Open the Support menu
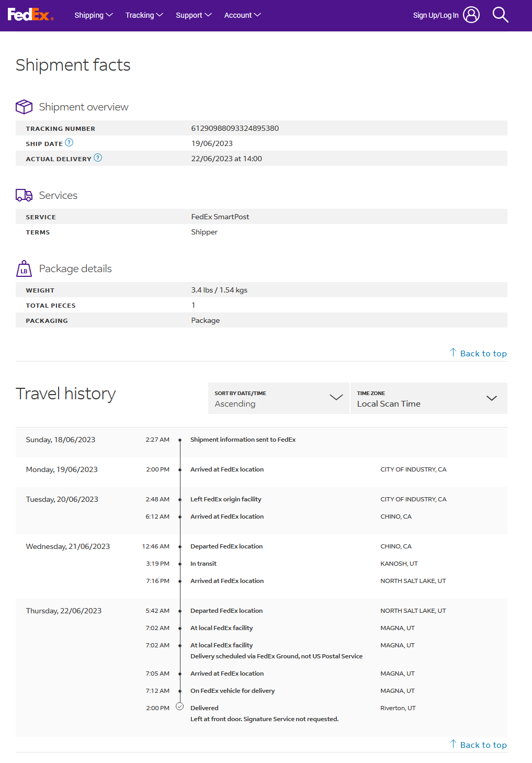532x763 pixels. coord(194,15)
